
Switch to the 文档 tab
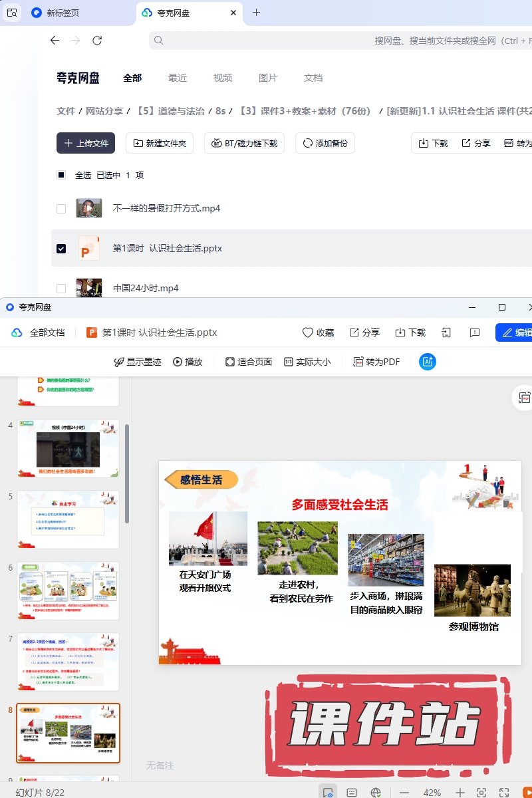tap(313, 78)
